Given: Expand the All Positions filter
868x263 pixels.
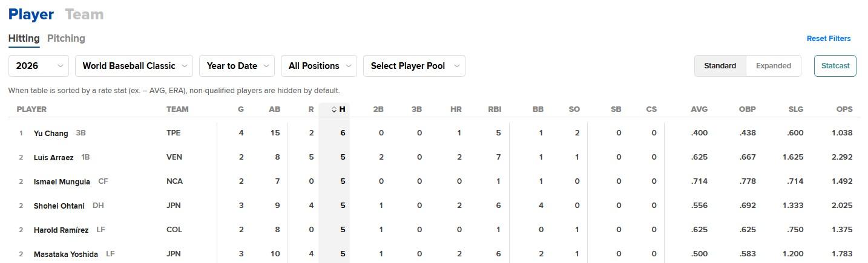Looking at the screenshot, I should click(x=319, y=66).
